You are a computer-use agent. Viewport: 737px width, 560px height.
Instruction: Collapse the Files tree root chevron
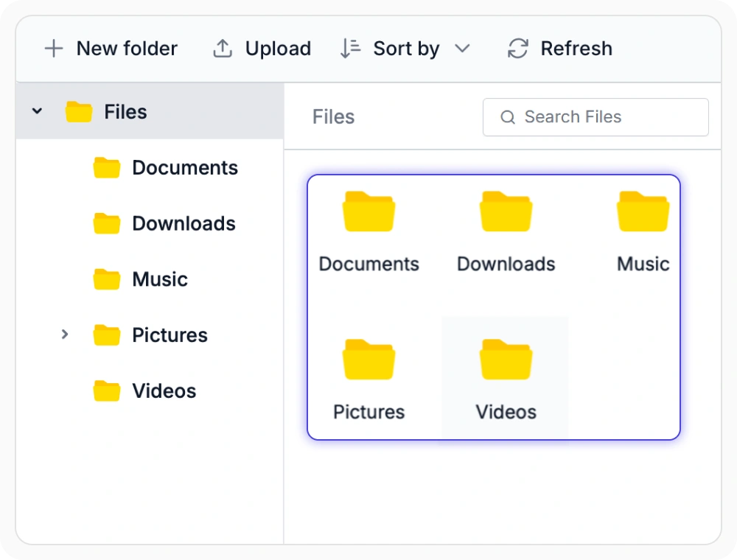pos(37,111)
